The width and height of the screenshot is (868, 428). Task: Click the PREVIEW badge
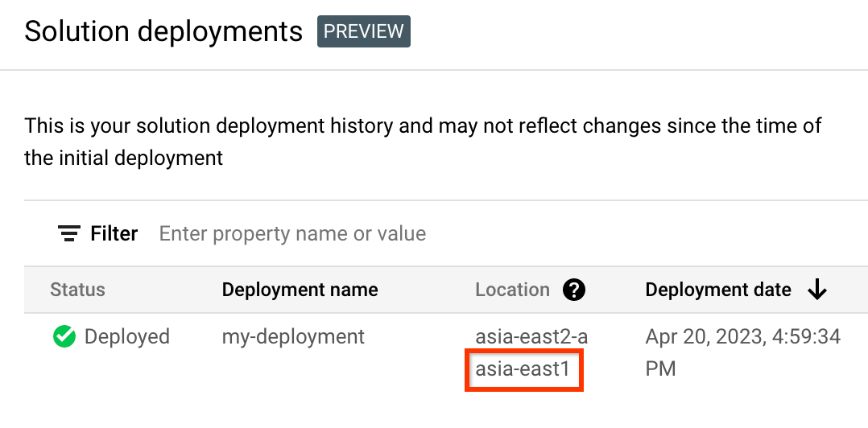[x=364, y=31]
